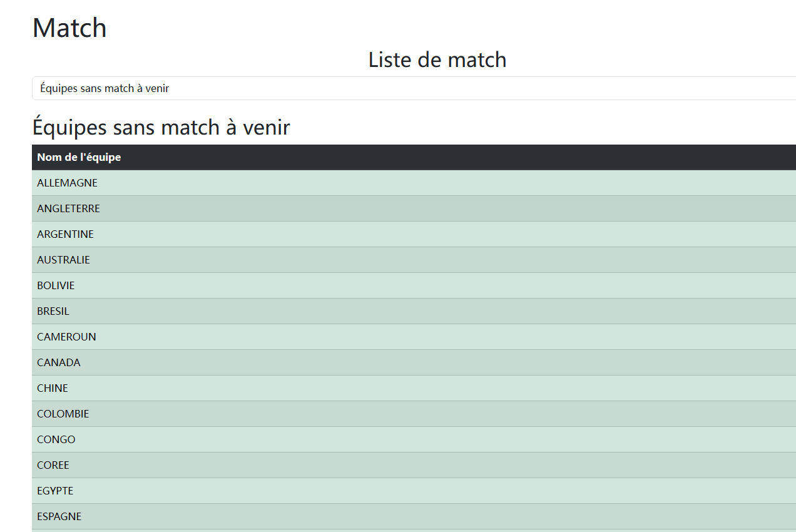Viewport: 796px width, 532px height.
Task: Click the ARGENTINE row in the table
Action: click(66, 234)
